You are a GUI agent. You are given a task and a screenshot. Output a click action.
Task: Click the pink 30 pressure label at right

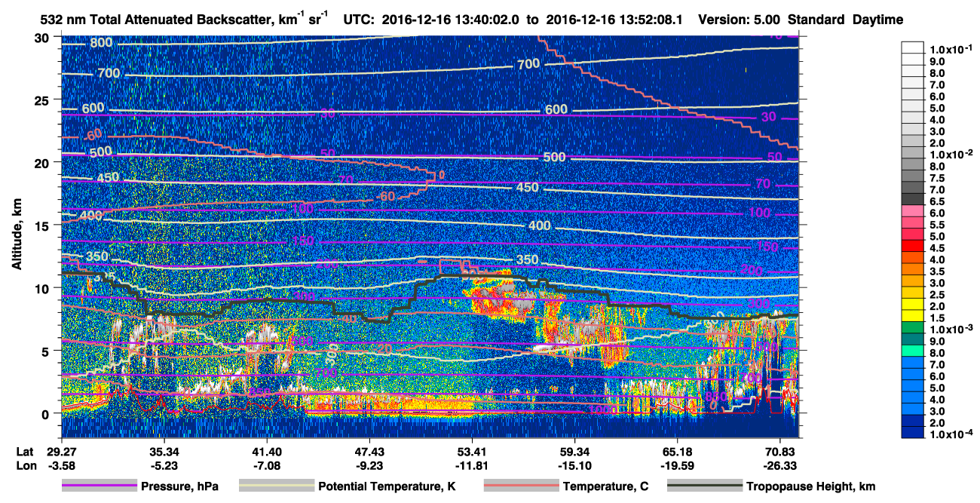pyautogui.click(x=768, y=117)
